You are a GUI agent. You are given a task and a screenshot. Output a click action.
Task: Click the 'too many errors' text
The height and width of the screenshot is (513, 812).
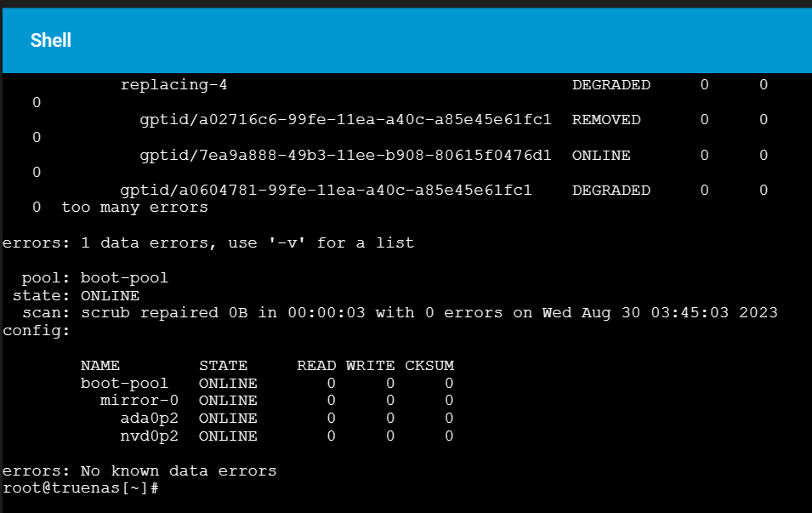[134, 208]
